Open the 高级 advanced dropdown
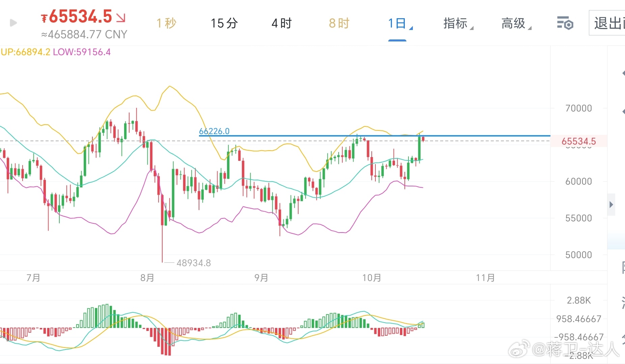 [516, 23]
